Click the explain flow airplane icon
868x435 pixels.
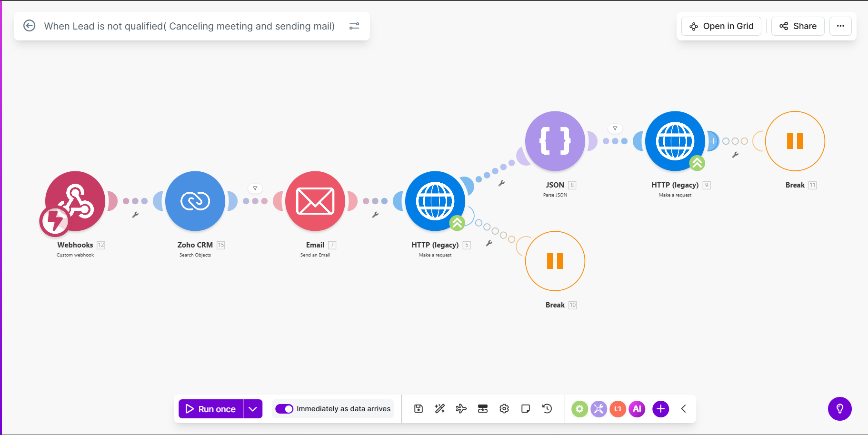pyautogui.click(x=461, y=409)
